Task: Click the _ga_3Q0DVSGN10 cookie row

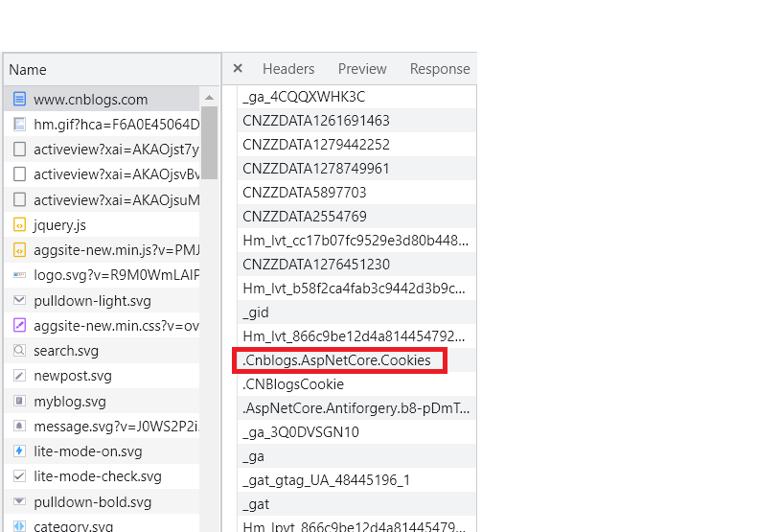Action: [x=356, y=431]
